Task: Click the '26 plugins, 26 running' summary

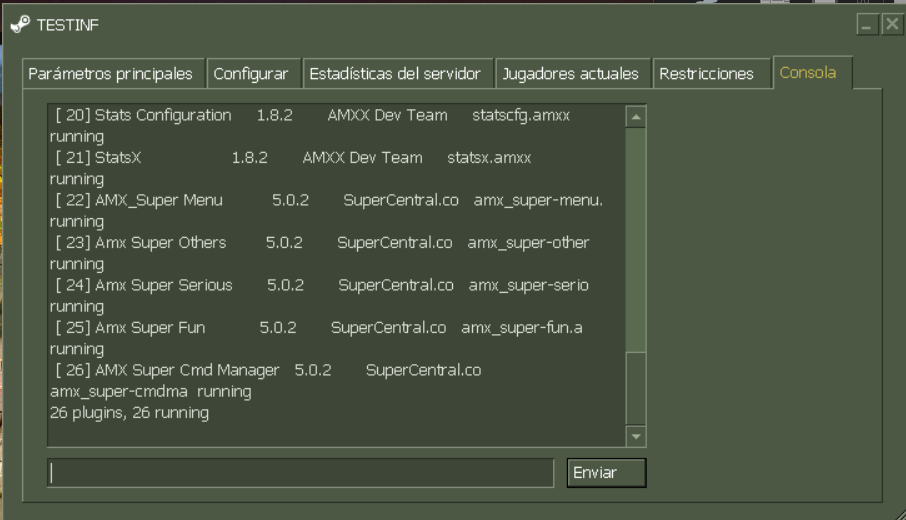Action: [x=129, y=413]
